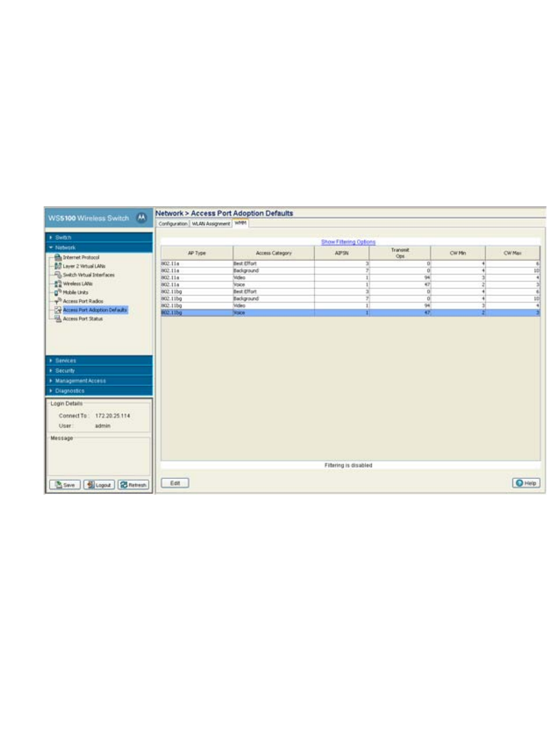This screenshot has height=756, width=547.
Task: Click the Edit button
Action: 175,483
